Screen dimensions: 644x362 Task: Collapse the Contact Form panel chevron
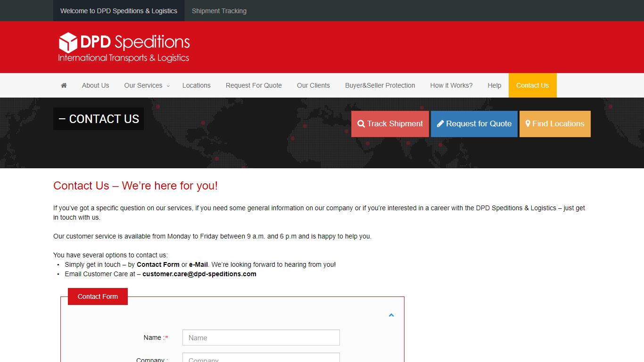tap(391, 315)
